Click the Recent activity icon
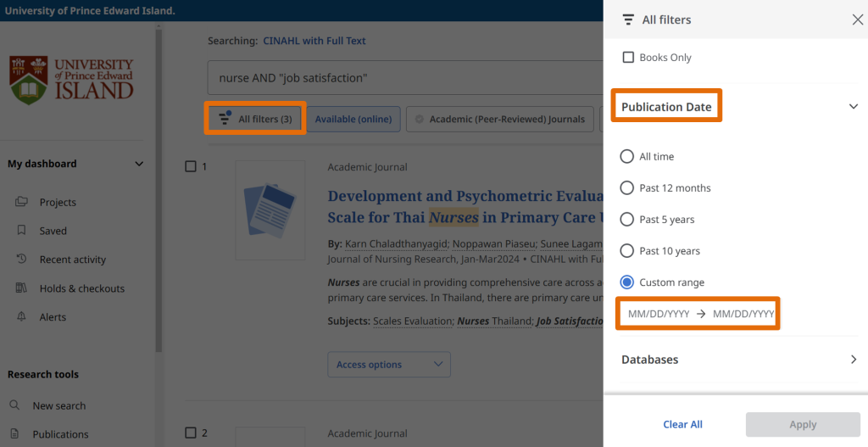 point(21,260)
